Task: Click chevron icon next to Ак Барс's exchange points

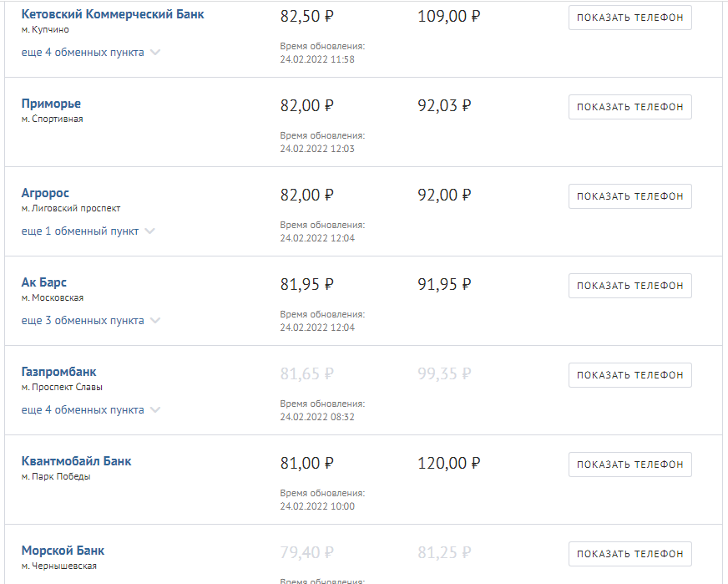Action: (x=155, y=321)
